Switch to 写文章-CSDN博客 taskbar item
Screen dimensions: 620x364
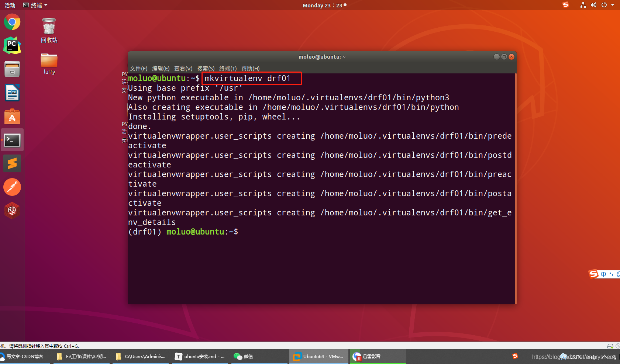[x=24, y=357]
